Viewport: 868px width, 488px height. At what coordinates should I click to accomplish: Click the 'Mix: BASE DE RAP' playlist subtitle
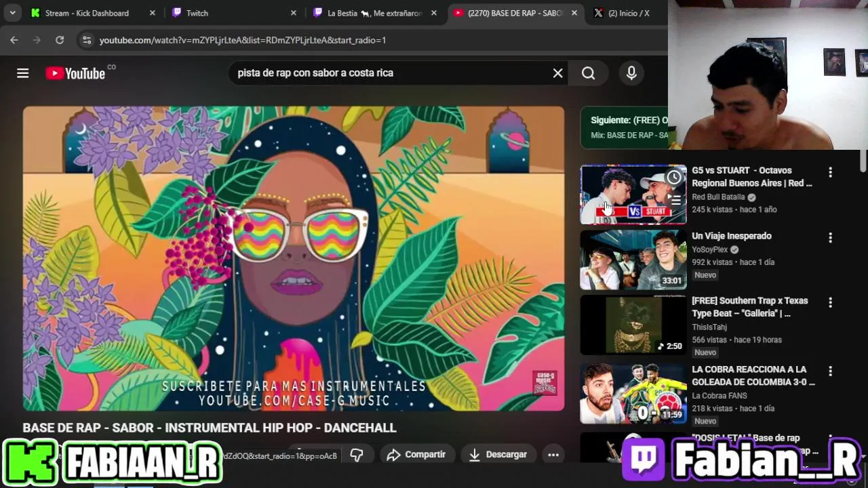coord(629,135)
